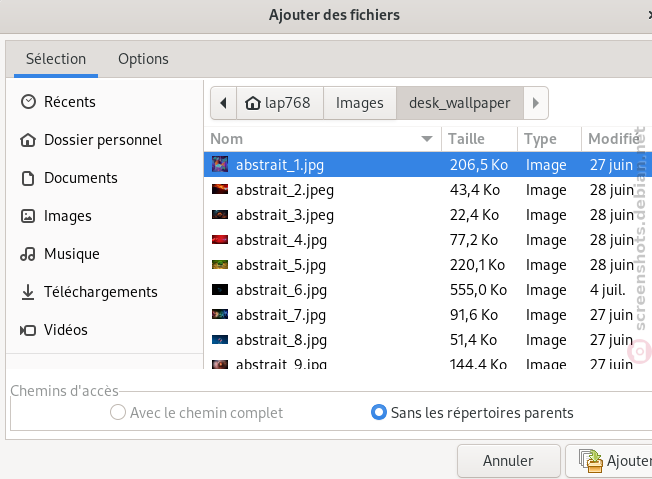The width and height of the screenshot is (652, 479).
Task: Sort files by the Nom column arrow
Action: (427, 139)
